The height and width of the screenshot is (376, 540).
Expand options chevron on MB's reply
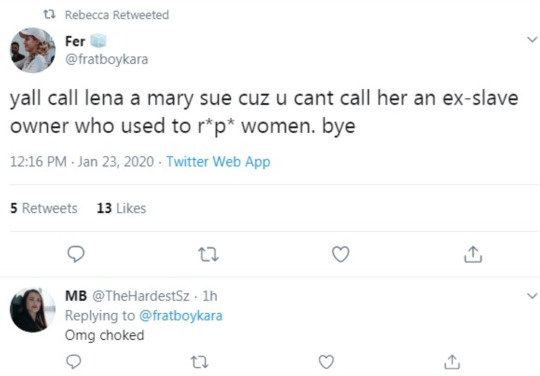click(x=532, y=296)
